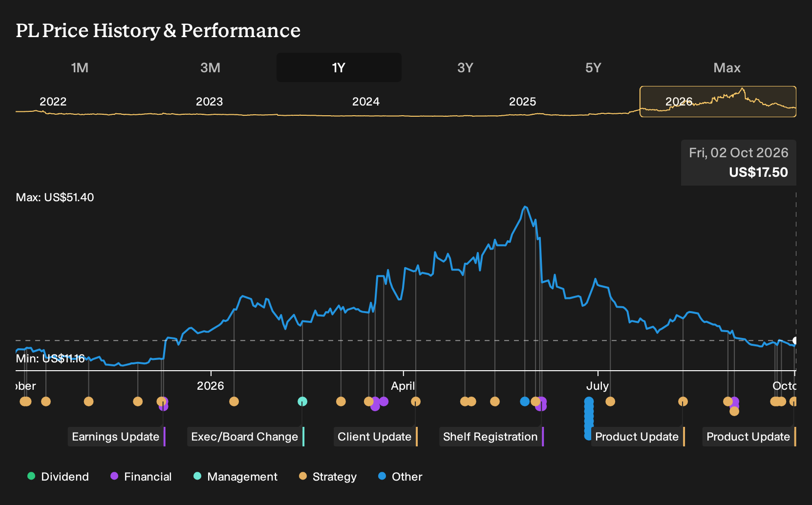The width and height of the screenshot is (812, 505).
Task: Click the white current-price dot at the line's end
Action: (795, 340)
